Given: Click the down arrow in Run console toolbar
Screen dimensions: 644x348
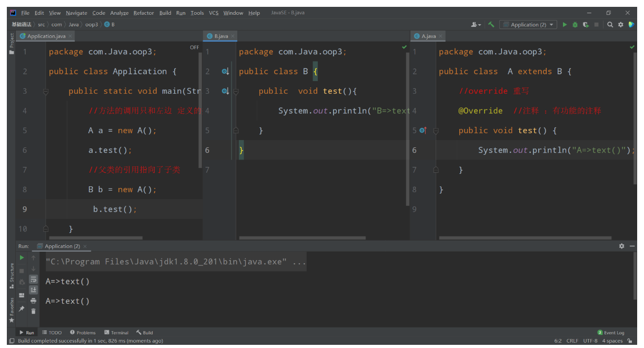Looking at the screenshot, I should [33, 269].
